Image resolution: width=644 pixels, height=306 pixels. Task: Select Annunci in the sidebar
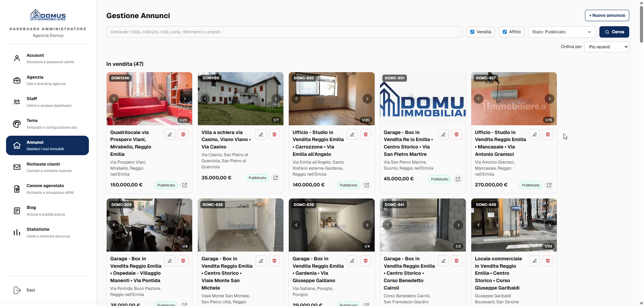pyautogui.click(x=47, y=145)
